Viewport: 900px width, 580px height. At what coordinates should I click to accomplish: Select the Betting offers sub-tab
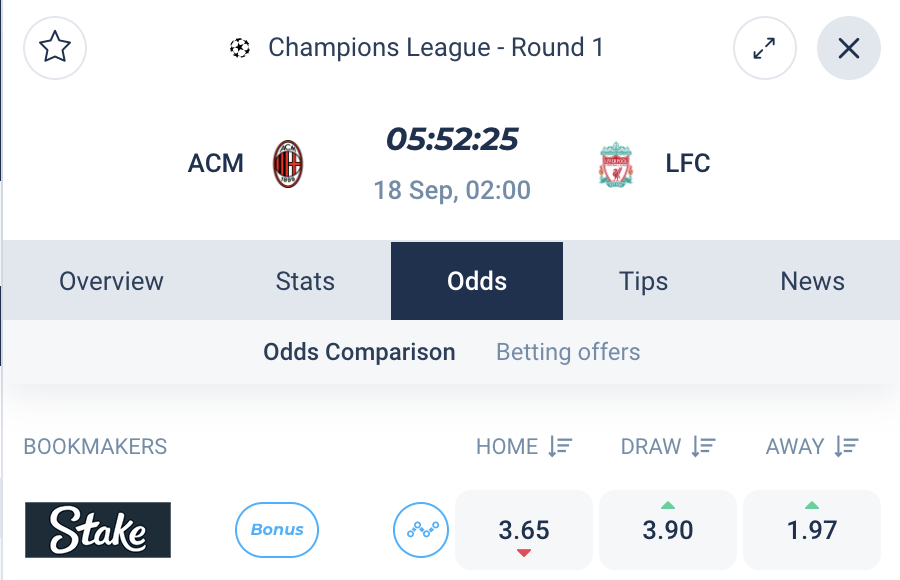[568, 352]
